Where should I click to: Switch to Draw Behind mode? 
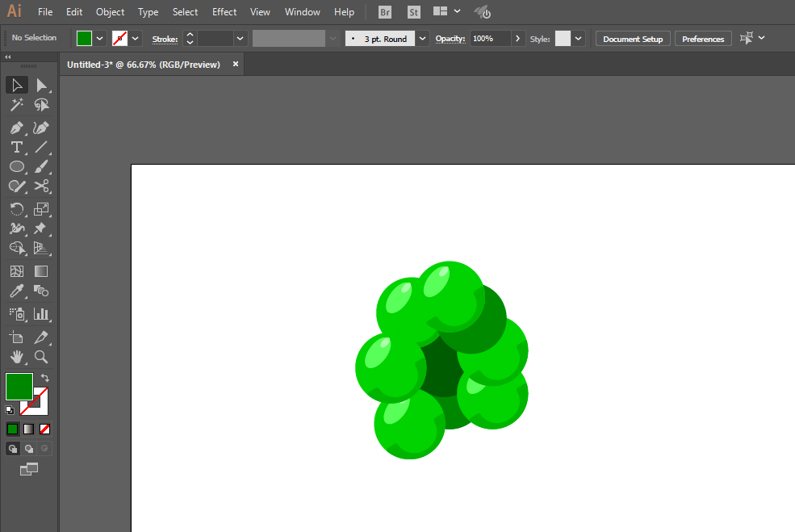pyautogui.click(x=29, y=448)
